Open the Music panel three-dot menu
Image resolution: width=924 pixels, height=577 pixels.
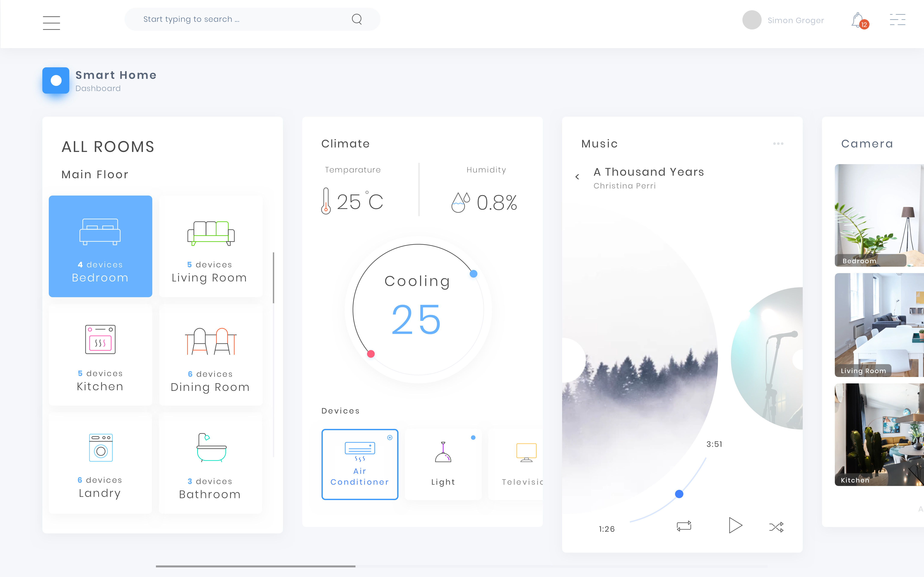tap(778, 144)
